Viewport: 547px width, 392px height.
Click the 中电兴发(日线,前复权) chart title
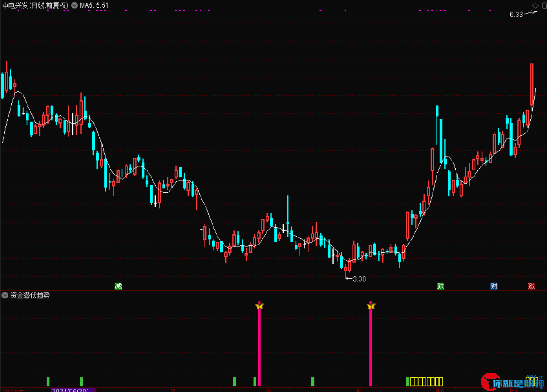pyautogui.click(x=35, y=5)
